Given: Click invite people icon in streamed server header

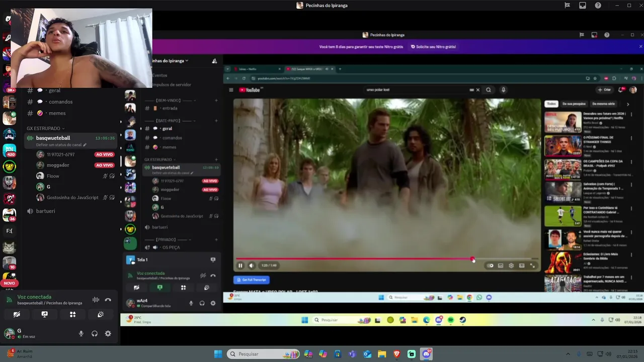Looking at the screenshot, I should (x=214, y=61).
